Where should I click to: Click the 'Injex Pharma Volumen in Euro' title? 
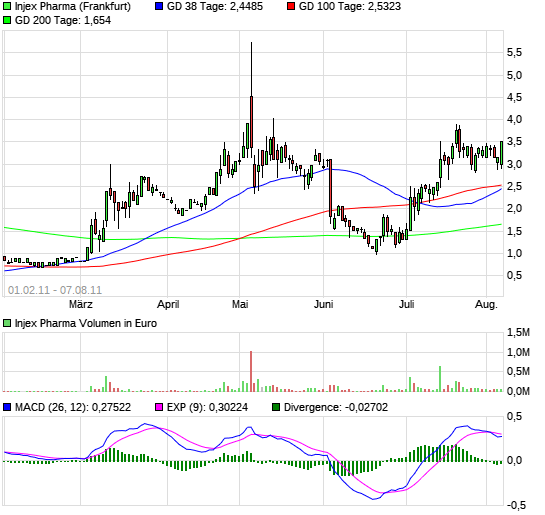tap(86, 323)
